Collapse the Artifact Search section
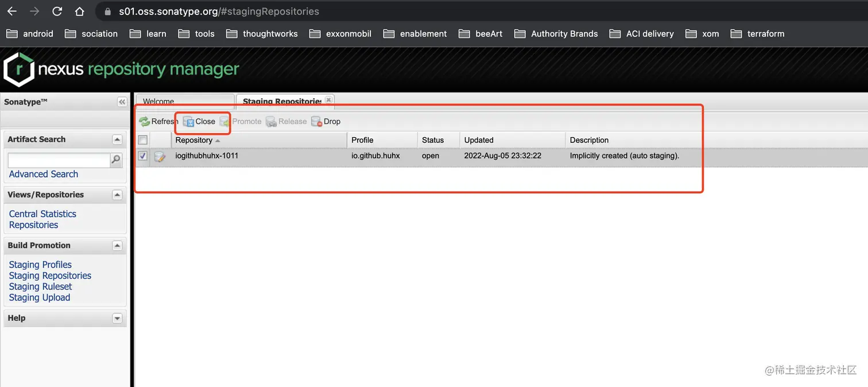868x387 pixels. pos(117,140)
